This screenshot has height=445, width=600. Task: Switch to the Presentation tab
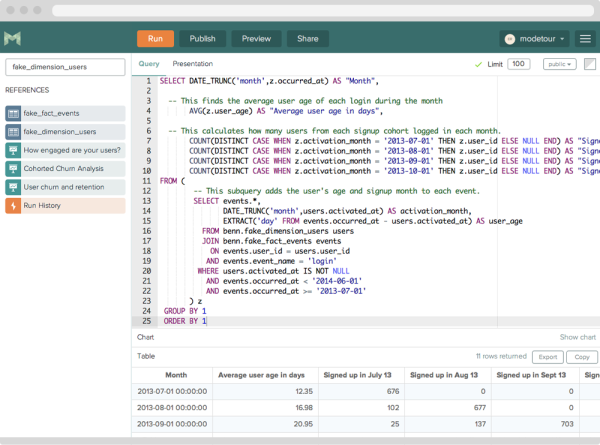pos(192,64)
